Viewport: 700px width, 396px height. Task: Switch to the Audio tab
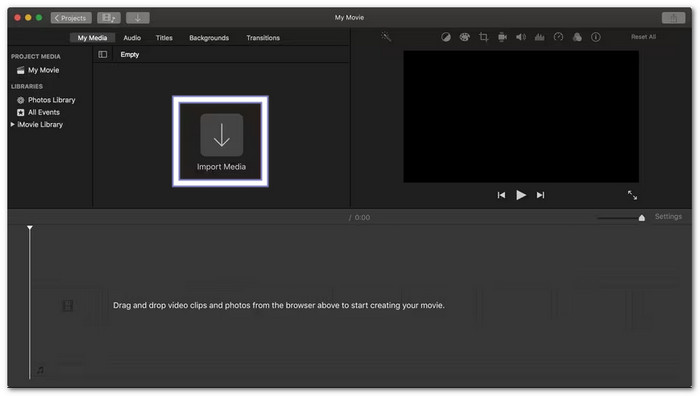132,38
